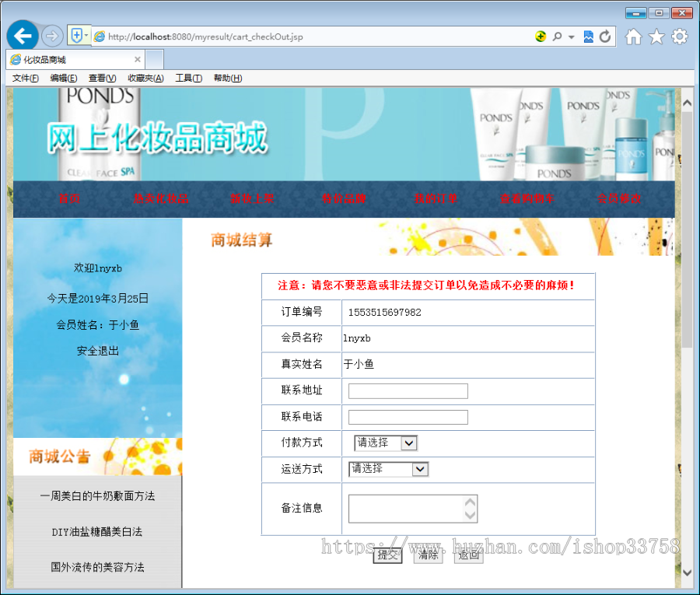700x595 pixels.
Task: Click the green SmartScreen shield icon
Action: 542,37
